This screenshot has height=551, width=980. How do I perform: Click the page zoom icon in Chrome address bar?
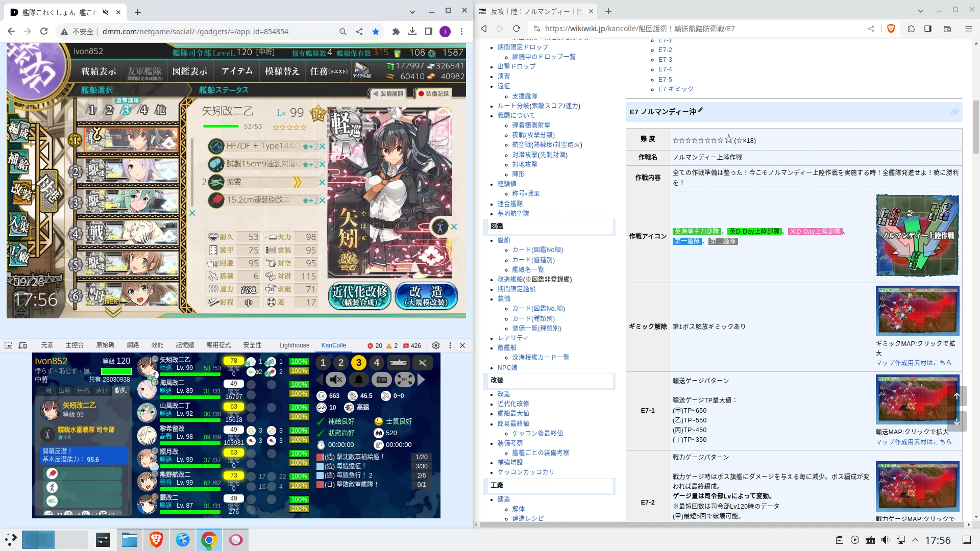coord(342,32)
